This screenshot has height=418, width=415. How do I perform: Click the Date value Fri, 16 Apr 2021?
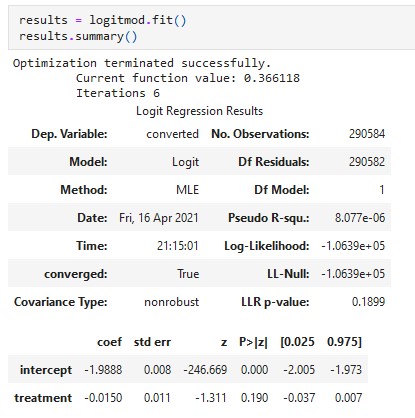159,218
